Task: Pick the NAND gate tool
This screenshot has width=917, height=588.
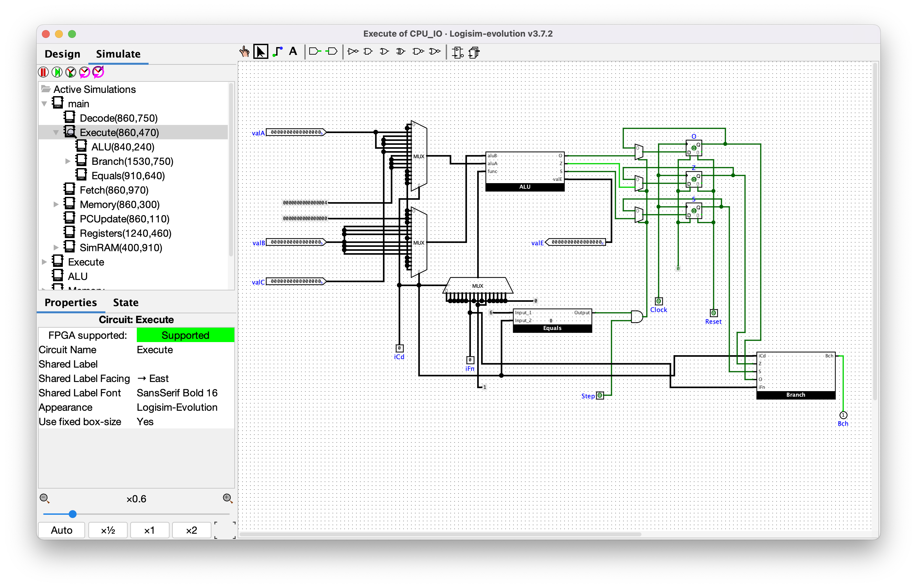Action: click(418, 51)
